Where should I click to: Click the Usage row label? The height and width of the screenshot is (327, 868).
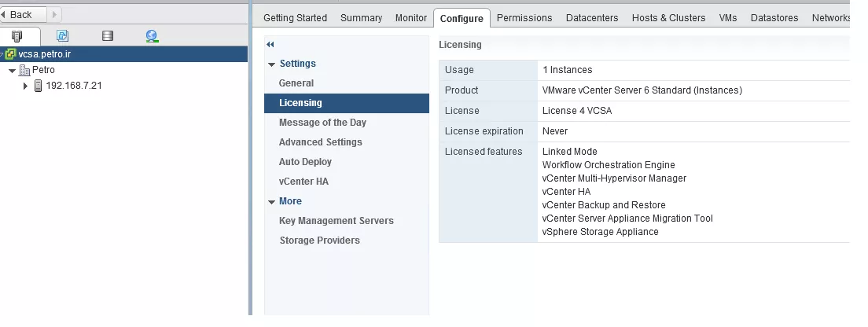pos(459,70)
